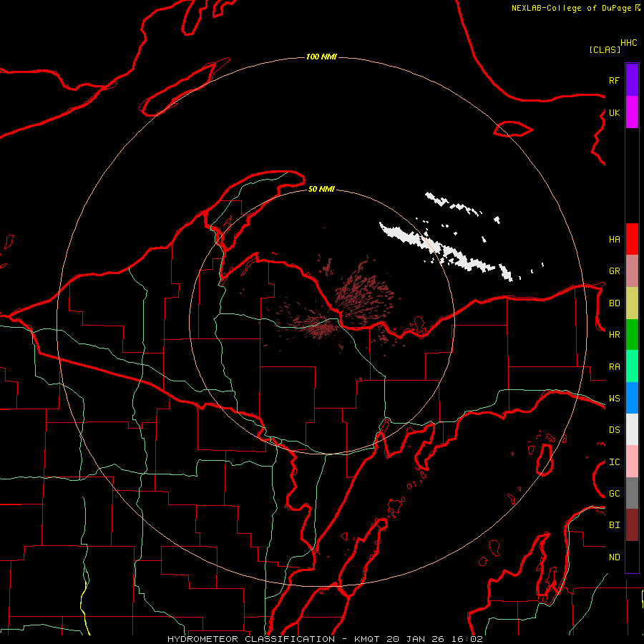Click the BD legend label

(614, 303)
